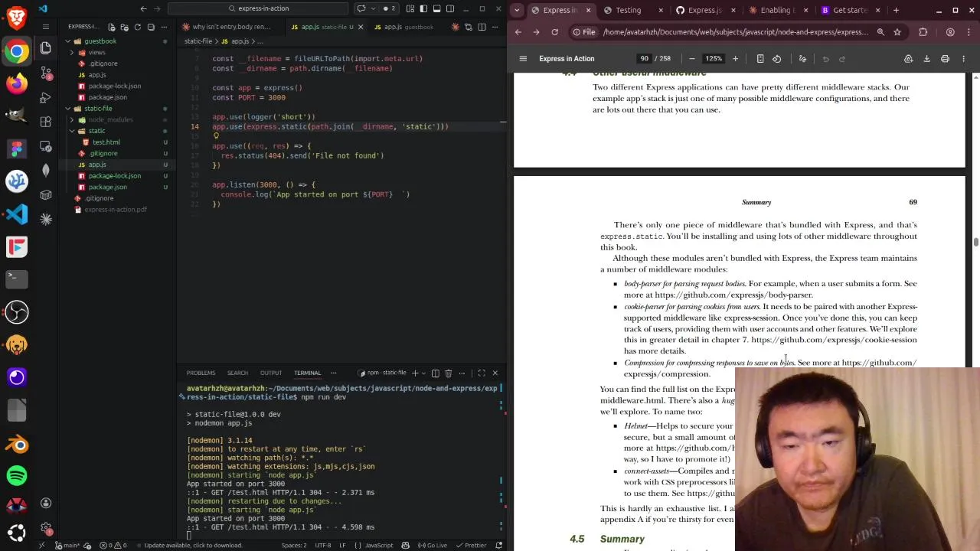Click the PDF fit-to-page icon
The height and width of the screenshot is (551, 980).
(759, 59)
